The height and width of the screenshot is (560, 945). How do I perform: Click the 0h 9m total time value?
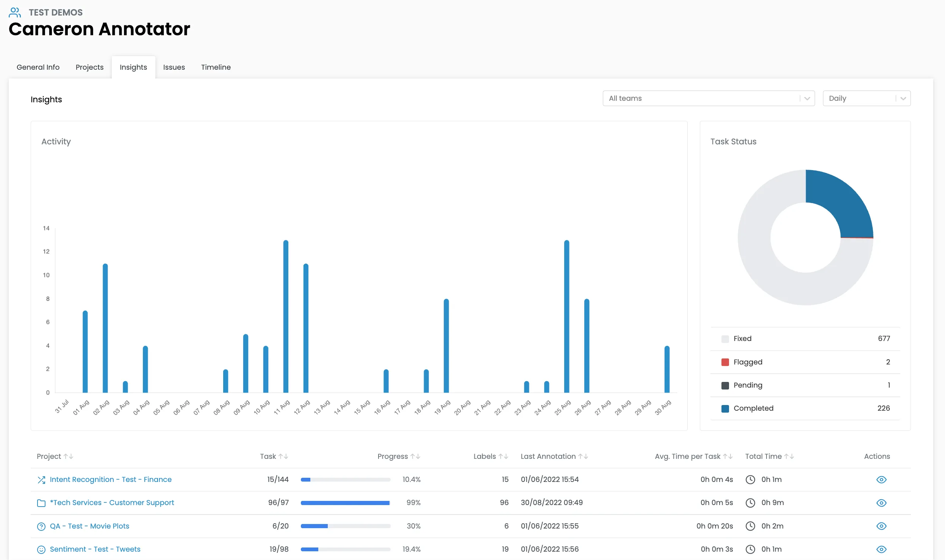pyautogui.click(x=773, y=502)
